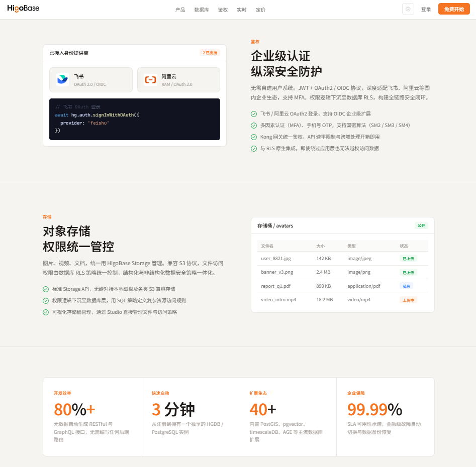Click the feishu OAuth code block
Image resolution: width=476 pixels, height=467 pixels.
point(135,119)
